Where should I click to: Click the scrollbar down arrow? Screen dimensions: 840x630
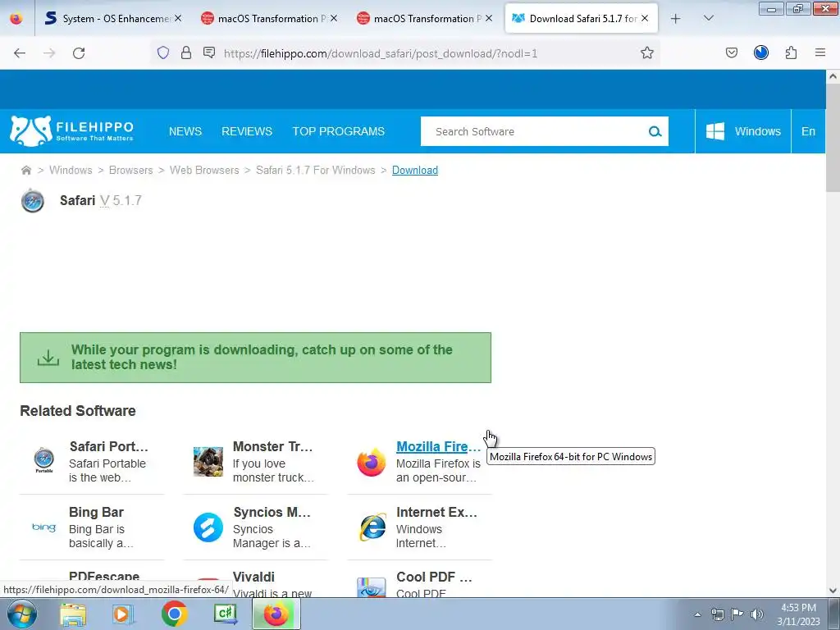click(x=833, y=591)
